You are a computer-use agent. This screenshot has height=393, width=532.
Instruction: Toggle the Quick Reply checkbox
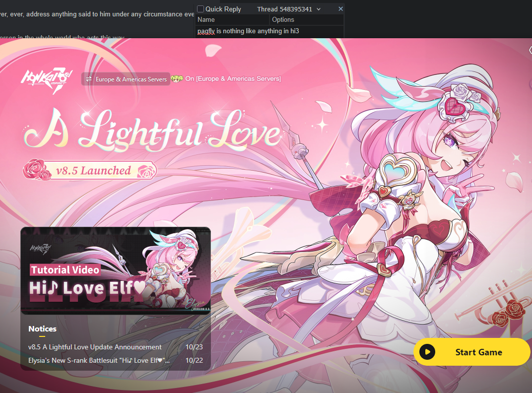pos(200,9)
